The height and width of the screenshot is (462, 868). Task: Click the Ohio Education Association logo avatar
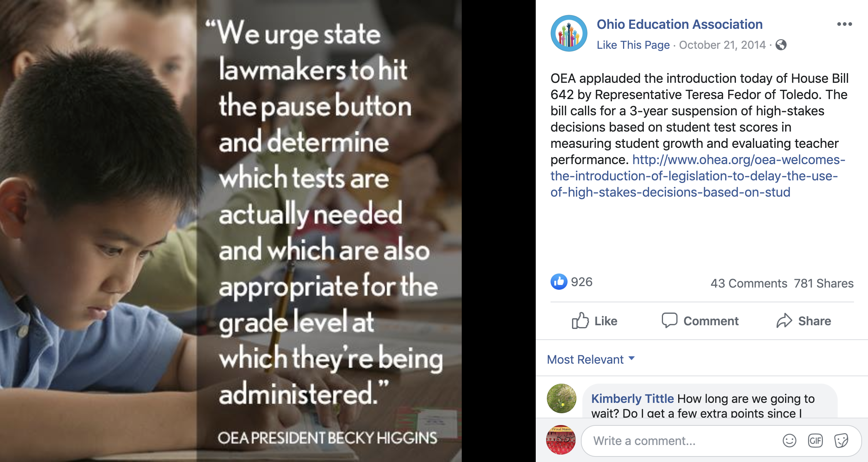pos(569,33)
